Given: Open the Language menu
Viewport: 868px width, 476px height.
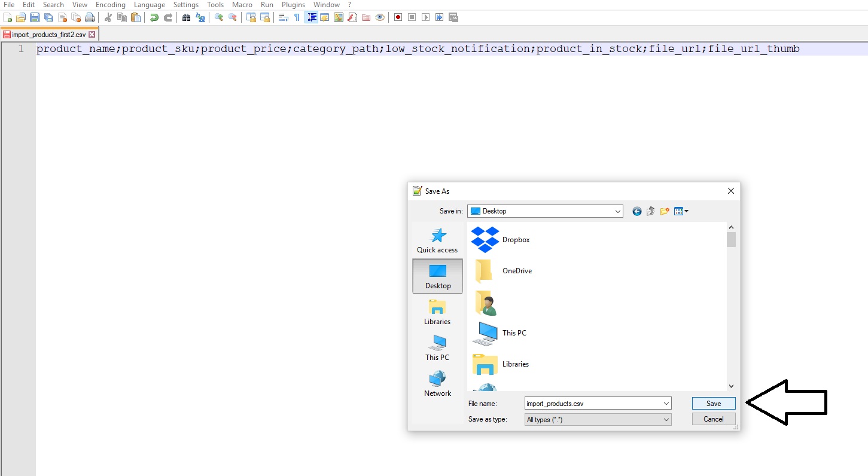Looking at the screenshot, I should pyautogui.click(x=150, y=5).
